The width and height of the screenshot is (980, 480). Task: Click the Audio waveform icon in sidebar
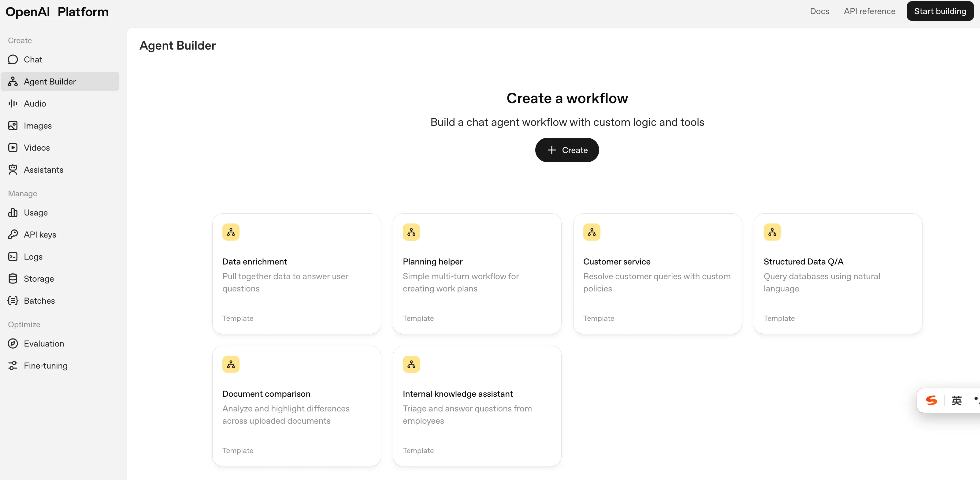(x=13, y=103)
